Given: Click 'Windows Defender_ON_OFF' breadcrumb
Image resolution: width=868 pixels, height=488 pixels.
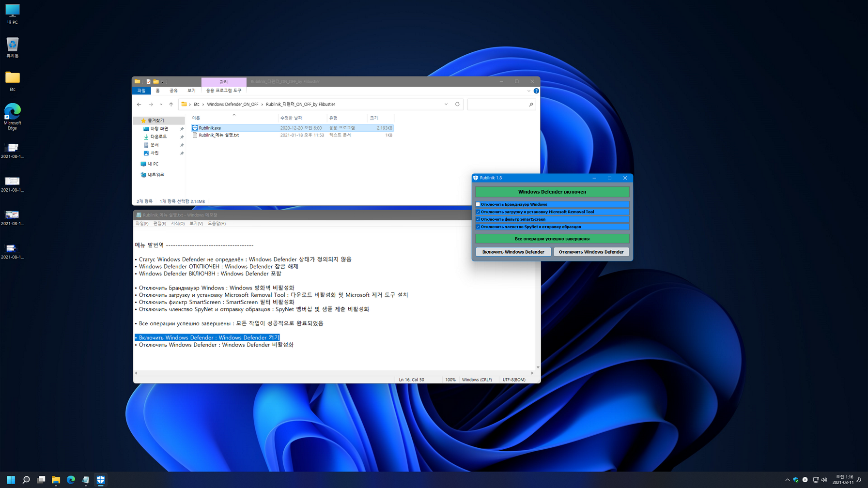Looking at the screenshot, I should click(232, 104).
